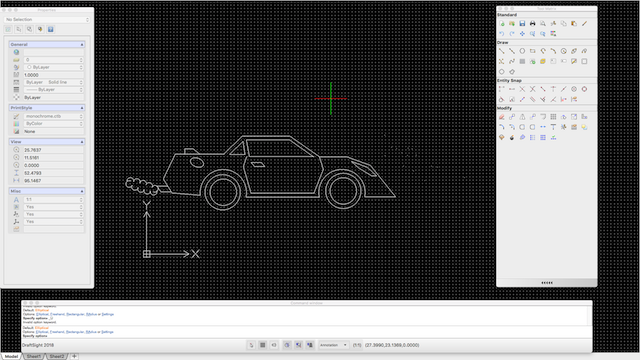640x360 pixels.
Task: Click the Freehand option in the last command line
Action: (58, 332)
